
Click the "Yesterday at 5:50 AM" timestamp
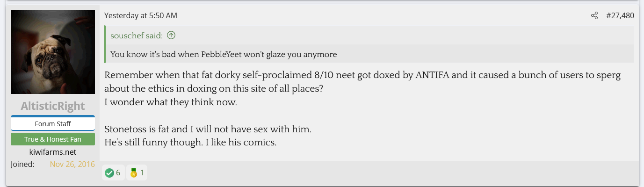(141, 16)
